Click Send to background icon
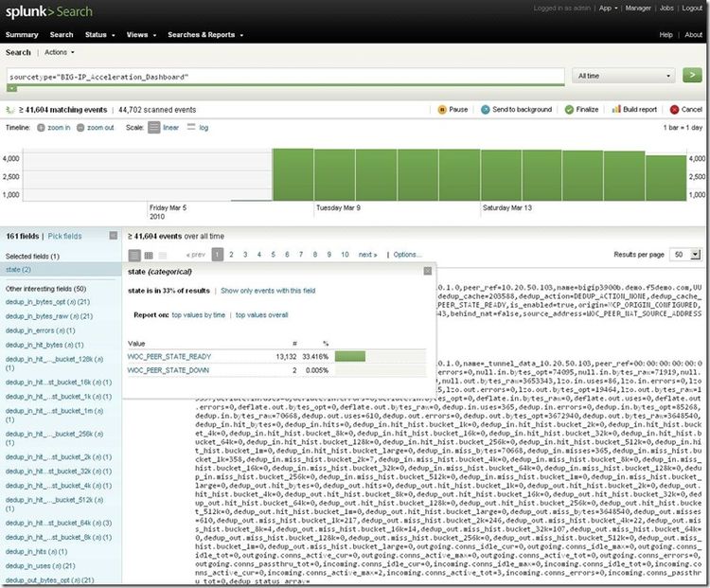Viewport: 710px width, 588px height. pos(487,110)
